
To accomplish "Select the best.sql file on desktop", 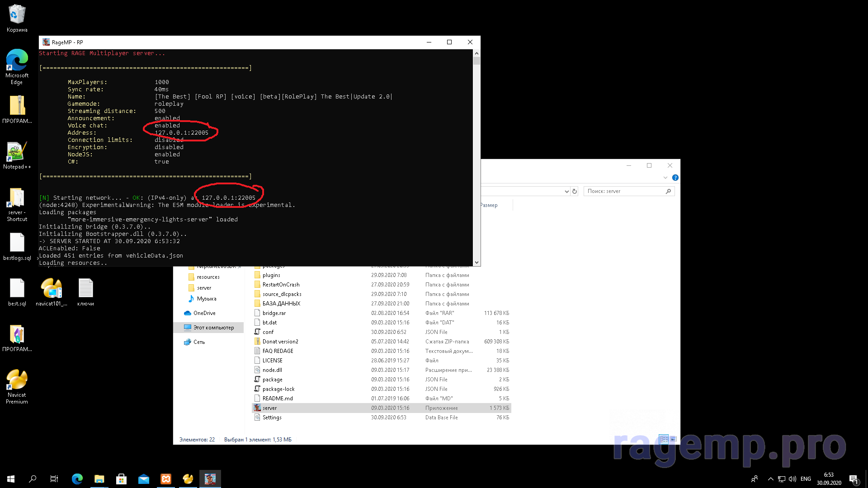I will point(17,292).
